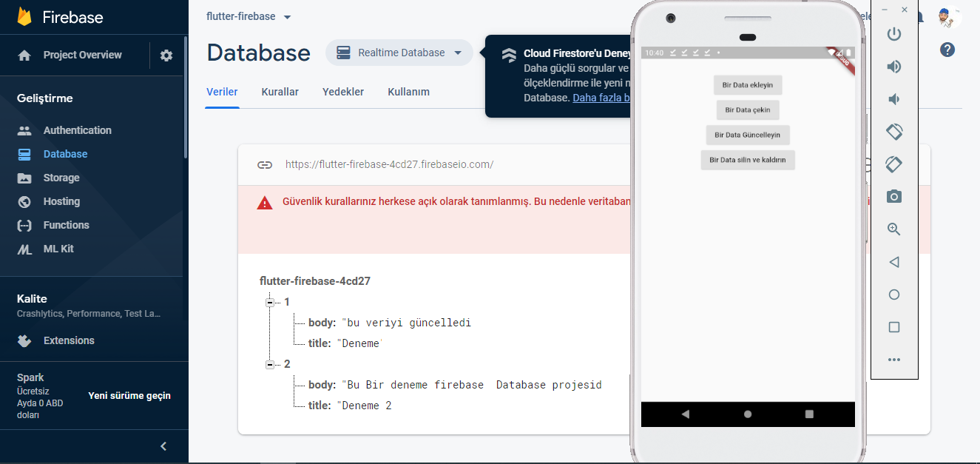The width and height of the screenshot is (980, 464).
Task: Click the Firebase logo icon
Action: tap(24, 16)
